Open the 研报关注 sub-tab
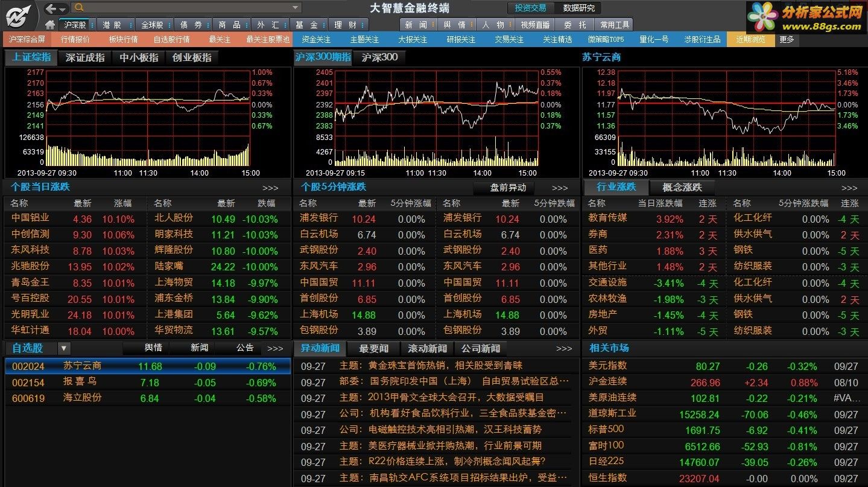868x487 pixels. (461, 39)
